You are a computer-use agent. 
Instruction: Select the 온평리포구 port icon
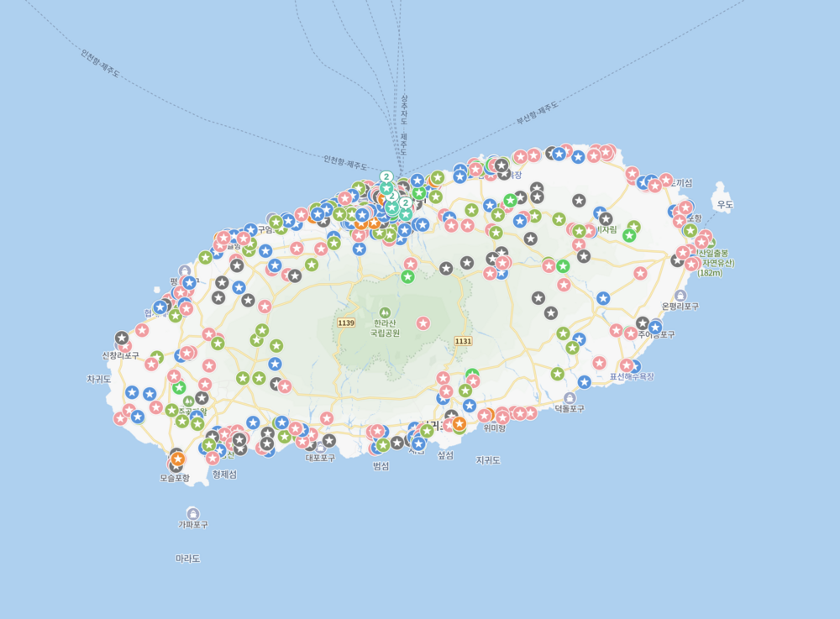click(680, 296)
